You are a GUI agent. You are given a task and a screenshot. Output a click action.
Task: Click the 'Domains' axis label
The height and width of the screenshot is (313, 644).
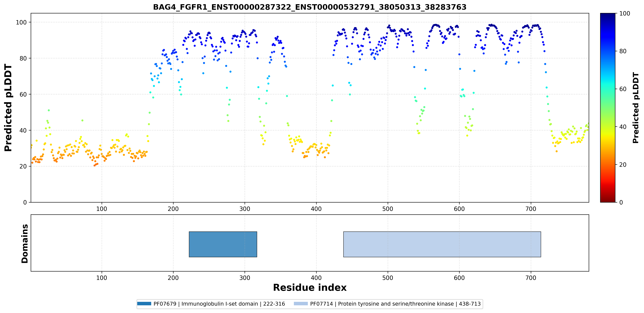point(25,243)
